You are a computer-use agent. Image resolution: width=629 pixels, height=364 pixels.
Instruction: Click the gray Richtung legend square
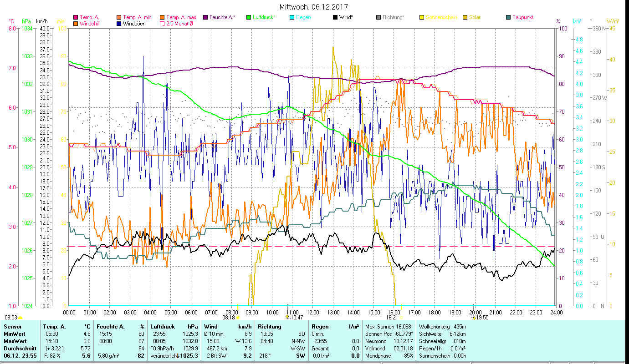[378, 17]
